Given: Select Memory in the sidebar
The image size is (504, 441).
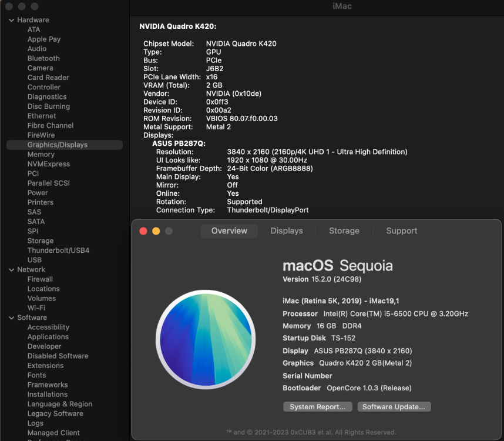Looking at the screenshot, I should tap(41, 155).
